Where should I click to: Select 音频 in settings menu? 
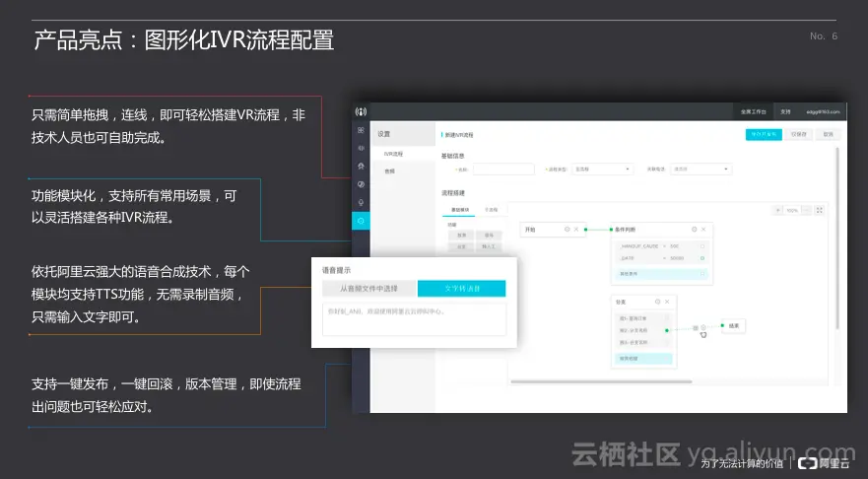click(x=390, y=171)
